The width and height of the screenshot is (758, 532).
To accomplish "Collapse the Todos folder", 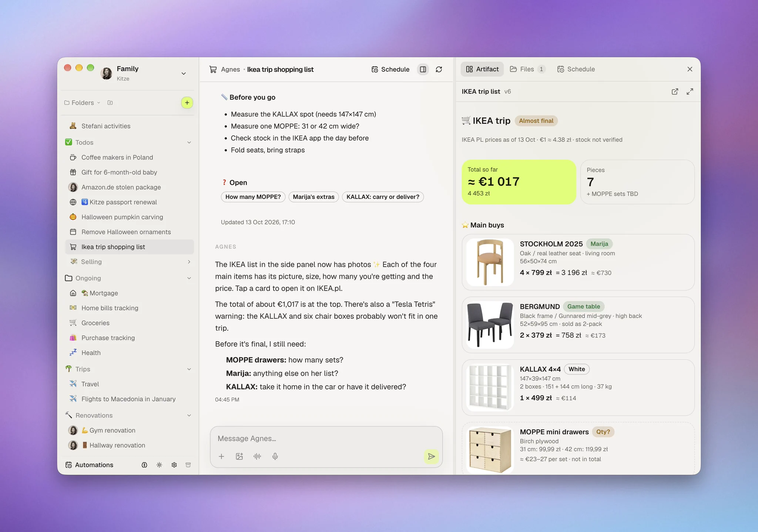I will pos(189,143).
